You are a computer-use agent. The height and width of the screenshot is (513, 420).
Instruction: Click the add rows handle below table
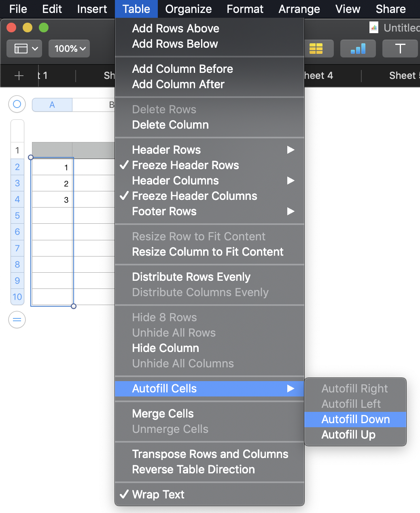17,320
